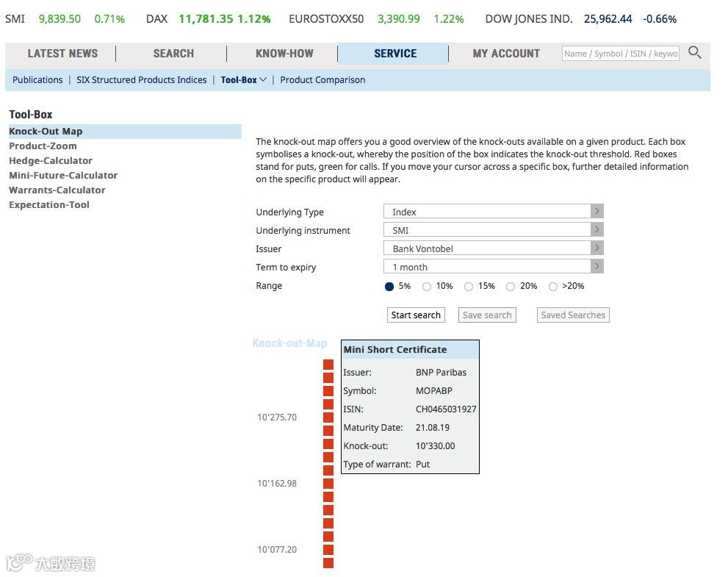Click the symbol MOPABP in the tooltip
The image size is (728, 577).
pos(433,391)
